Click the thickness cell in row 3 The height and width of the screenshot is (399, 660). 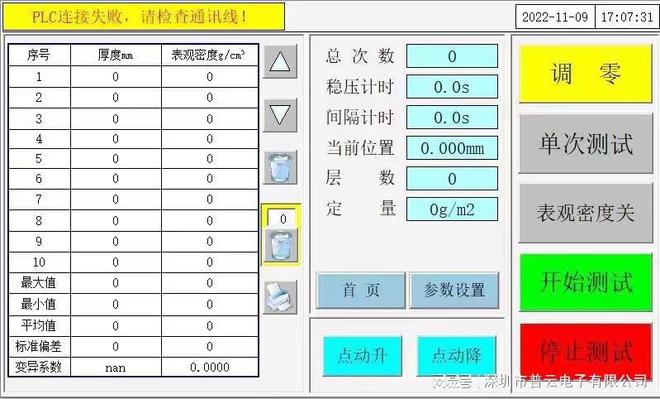pyautogui.click(x=116, y=119)
